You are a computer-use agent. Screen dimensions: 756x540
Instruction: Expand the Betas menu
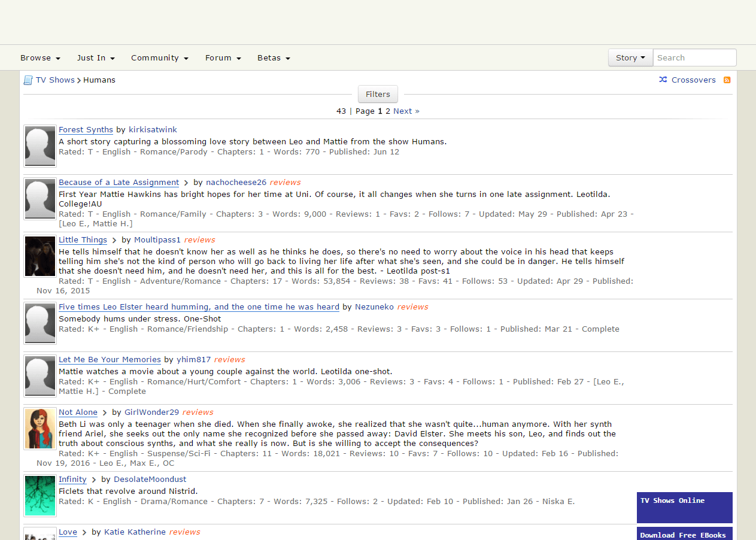(x=274, y=58)
